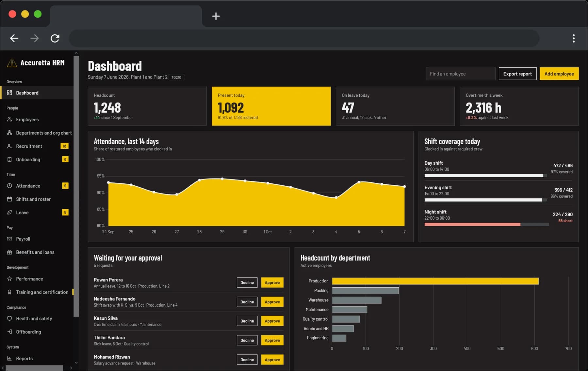Click the Attendance clock icon
This screenshot has height=371, width=588.
[9, 186]
